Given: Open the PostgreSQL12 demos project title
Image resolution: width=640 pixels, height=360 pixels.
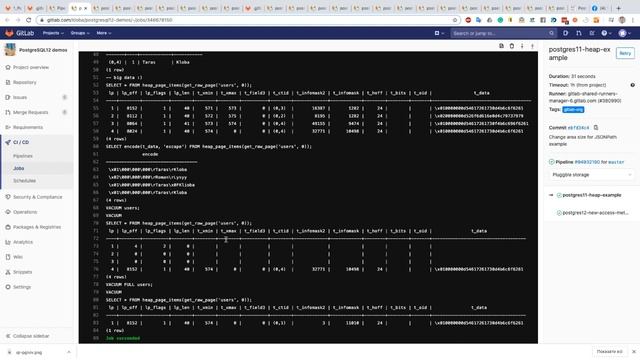Looking at the screenshot, I should [43, 50].
